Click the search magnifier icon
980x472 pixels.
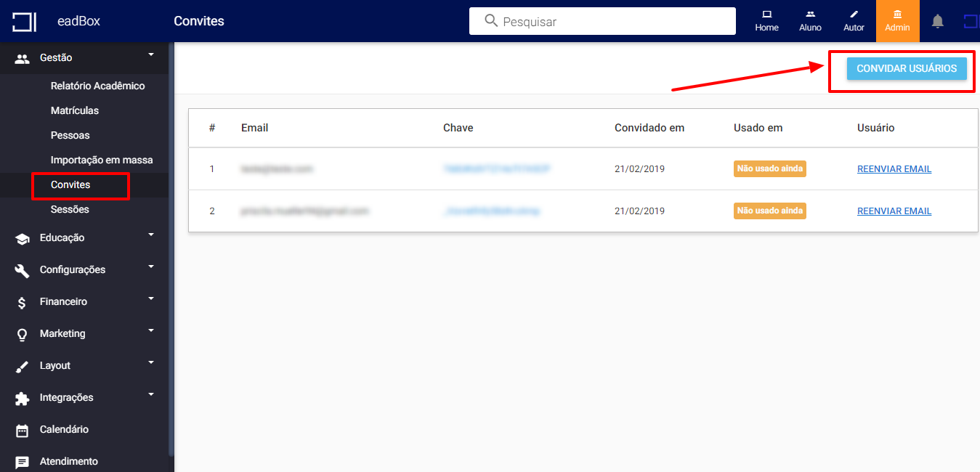(x=492, y=21)
